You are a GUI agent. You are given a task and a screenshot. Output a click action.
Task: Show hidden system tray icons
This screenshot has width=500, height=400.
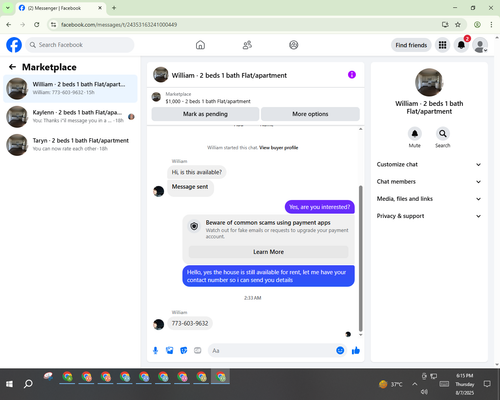coord(414,384)
